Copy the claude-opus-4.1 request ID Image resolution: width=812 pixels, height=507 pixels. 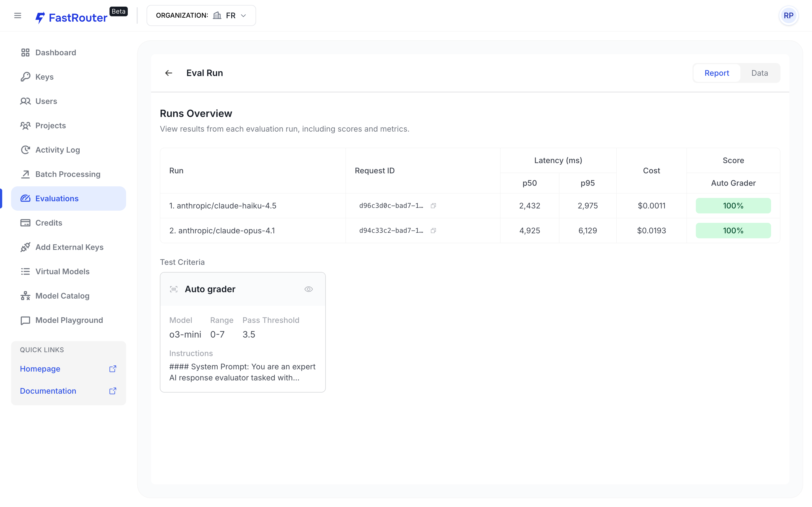[433, 230]
